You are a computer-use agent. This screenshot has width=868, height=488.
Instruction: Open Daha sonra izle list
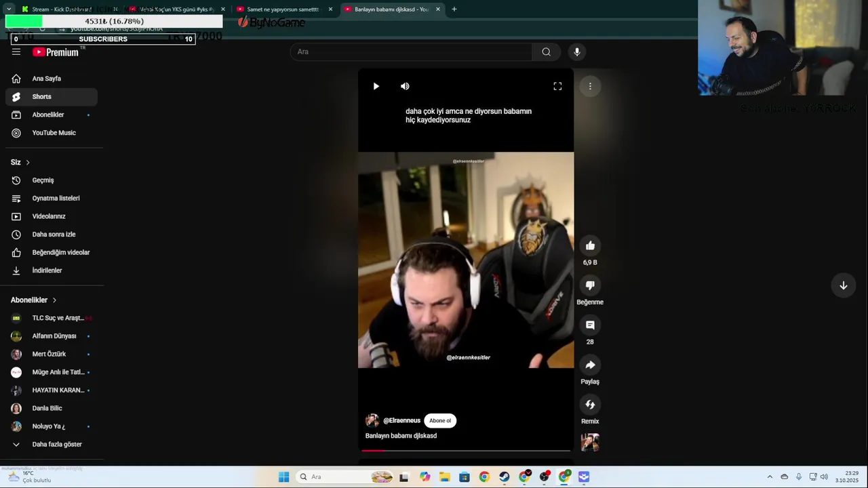coord(52,235)
